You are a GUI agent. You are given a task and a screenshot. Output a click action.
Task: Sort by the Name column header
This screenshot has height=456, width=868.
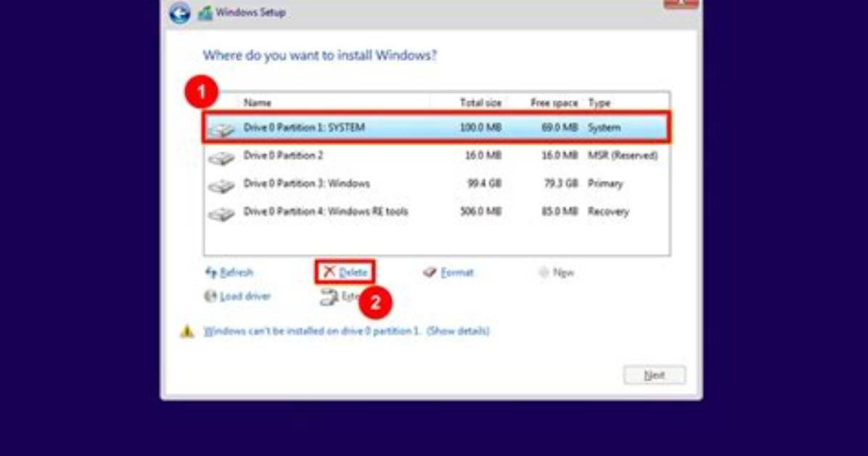[x=258, y=102]
